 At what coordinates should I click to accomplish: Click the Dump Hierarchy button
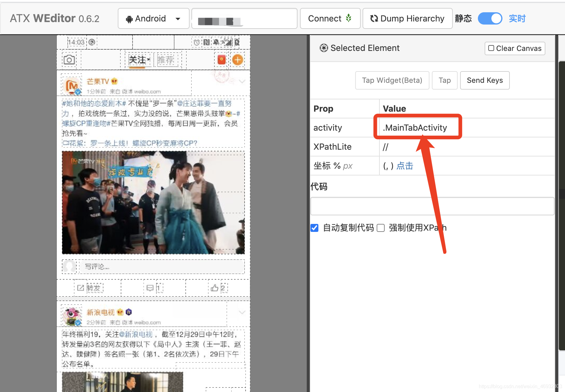coord(407,18)
